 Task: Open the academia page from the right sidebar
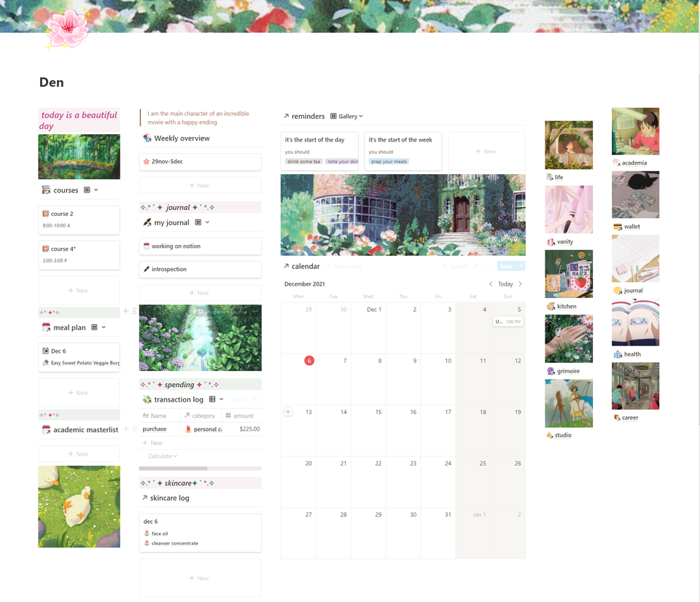[634, 162]
